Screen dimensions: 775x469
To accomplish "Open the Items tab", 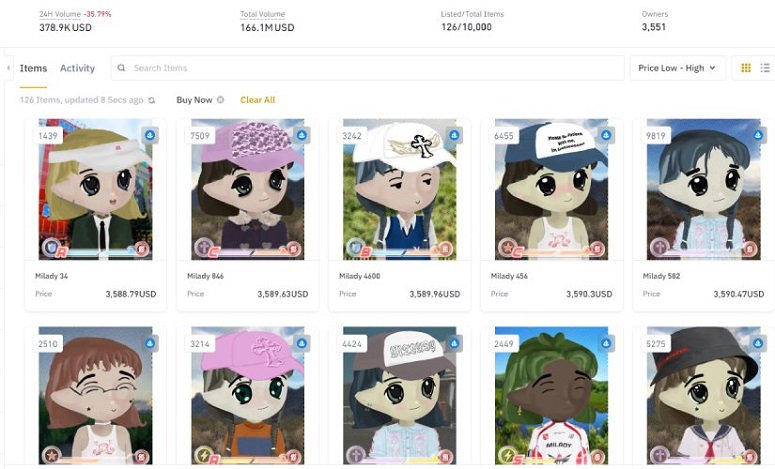I will [x=33, y=68].
